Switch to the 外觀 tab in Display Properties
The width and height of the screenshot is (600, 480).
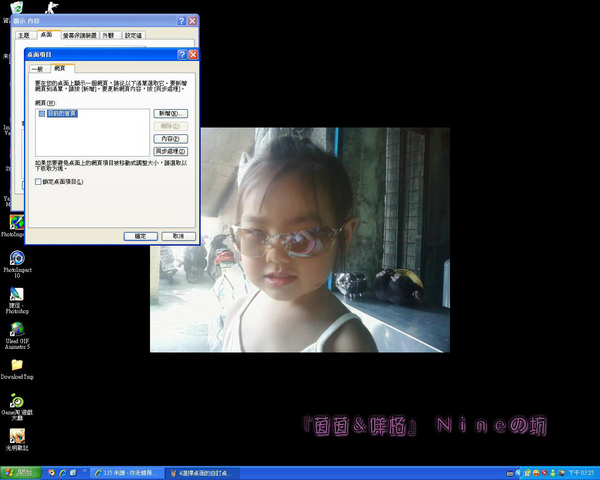(x=109, y=35)
